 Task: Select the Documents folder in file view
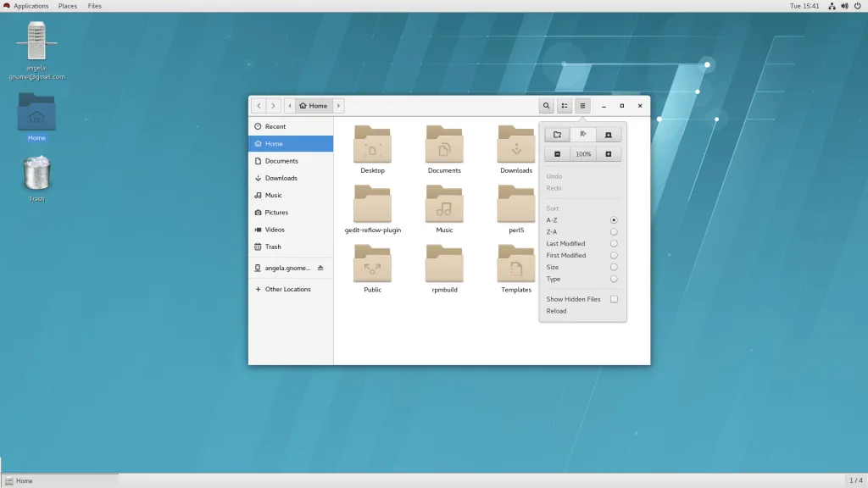coord(444,149)
